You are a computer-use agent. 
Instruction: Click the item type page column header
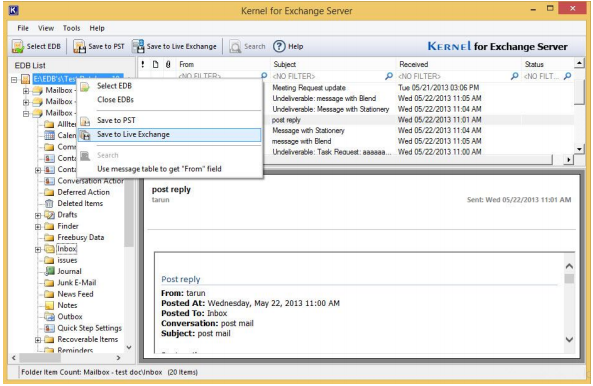pos(155,64)
